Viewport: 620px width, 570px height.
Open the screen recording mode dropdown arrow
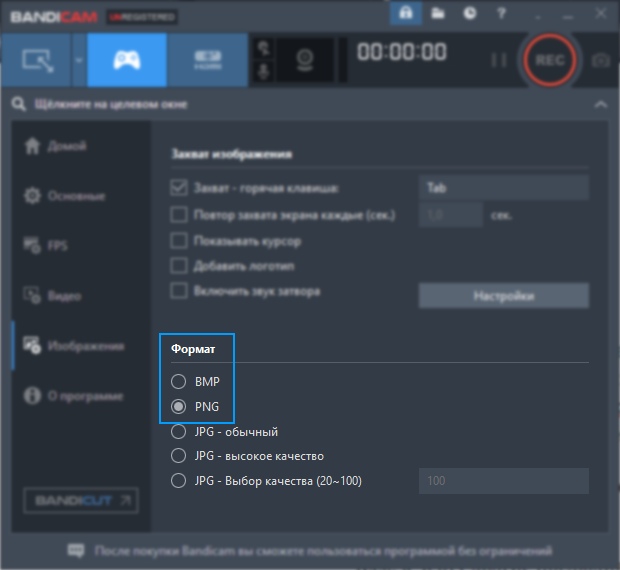79,60
